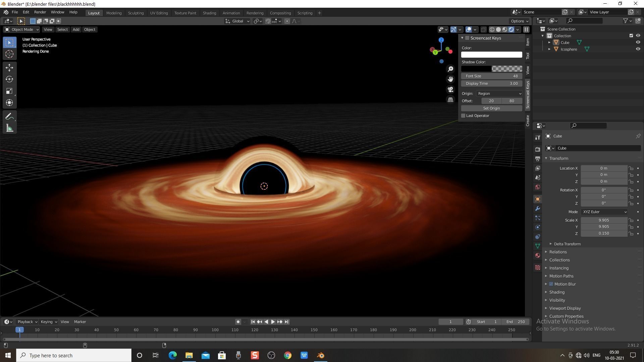Open Modifier properties wrench tab
Image resolution: width=644 pixels, height=362 pixels.
click(538, 208)
